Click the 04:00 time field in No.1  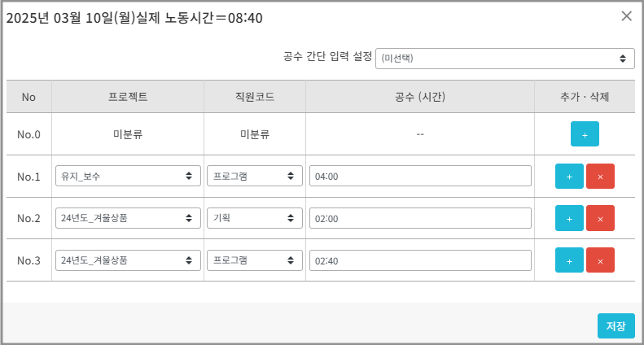tap(420, 176)
